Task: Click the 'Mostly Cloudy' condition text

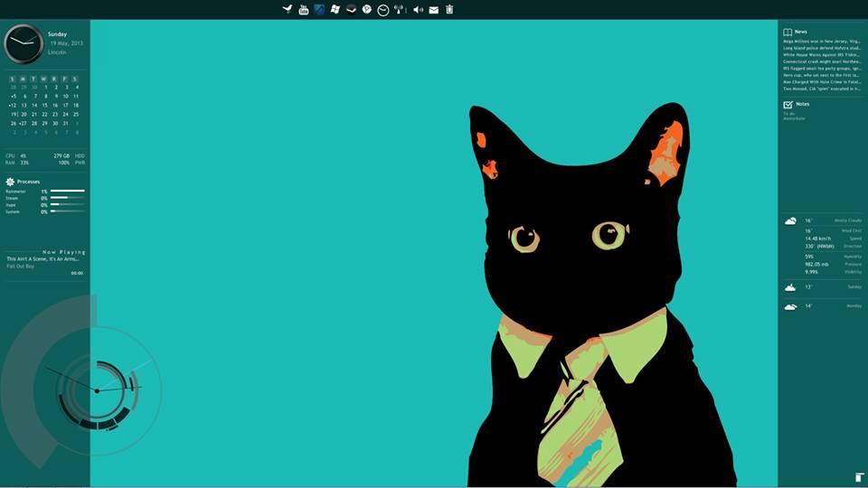Action: [x=848, y=221]
